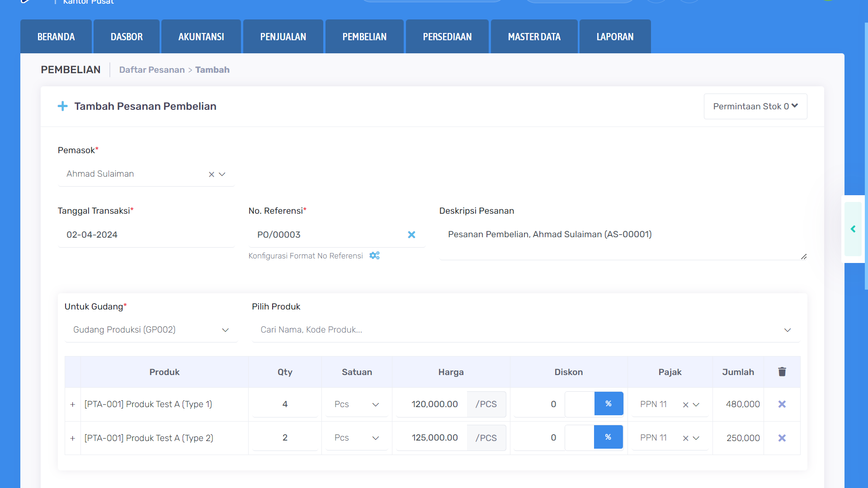The image size is (868, 488).
Task: Click the No. Referensi input PO/00003
Action: click(x=328, y=235)
